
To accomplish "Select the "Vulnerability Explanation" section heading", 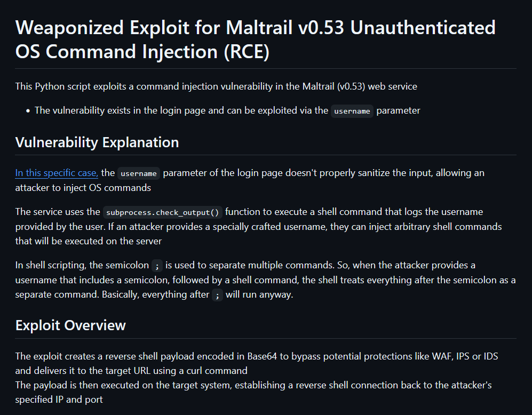I will pyautogui.click(x=97, y=142).
